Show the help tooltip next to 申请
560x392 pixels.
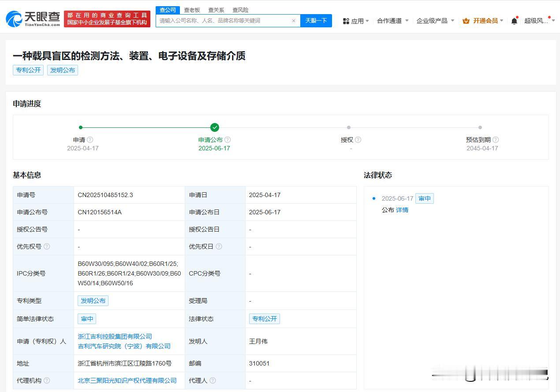click(90, 139)
